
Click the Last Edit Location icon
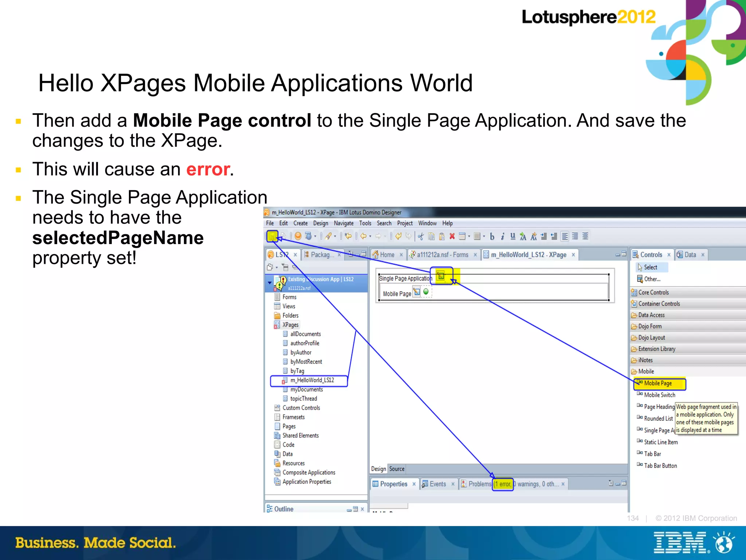[348, 236]
